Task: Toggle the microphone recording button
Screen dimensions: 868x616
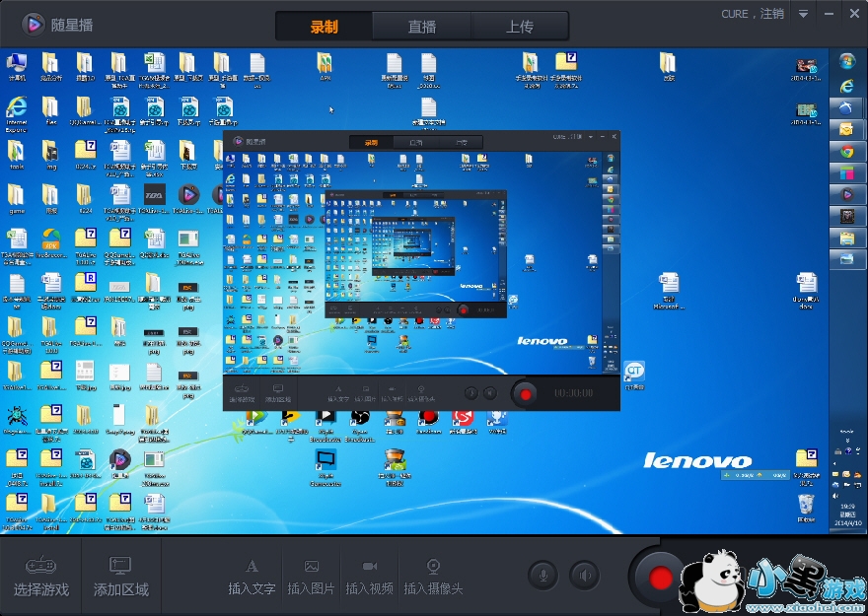Action: click(543, 575)
